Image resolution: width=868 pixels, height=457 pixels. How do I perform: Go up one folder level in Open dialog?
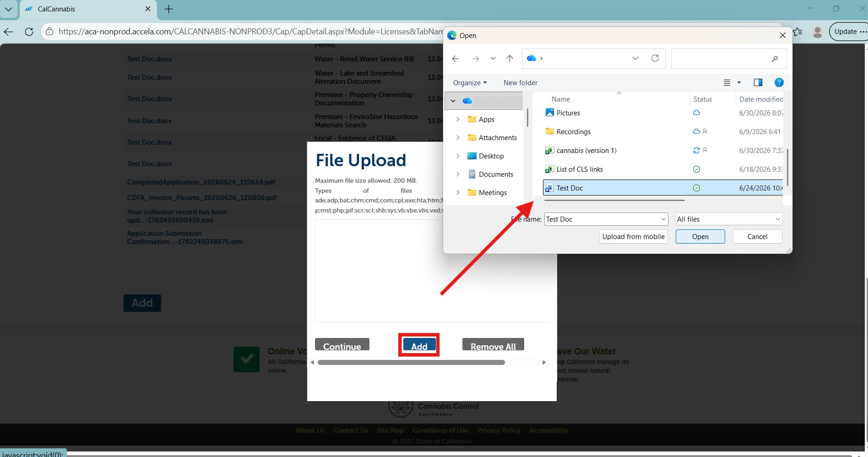pyautogui.click(x=510, y=59)
